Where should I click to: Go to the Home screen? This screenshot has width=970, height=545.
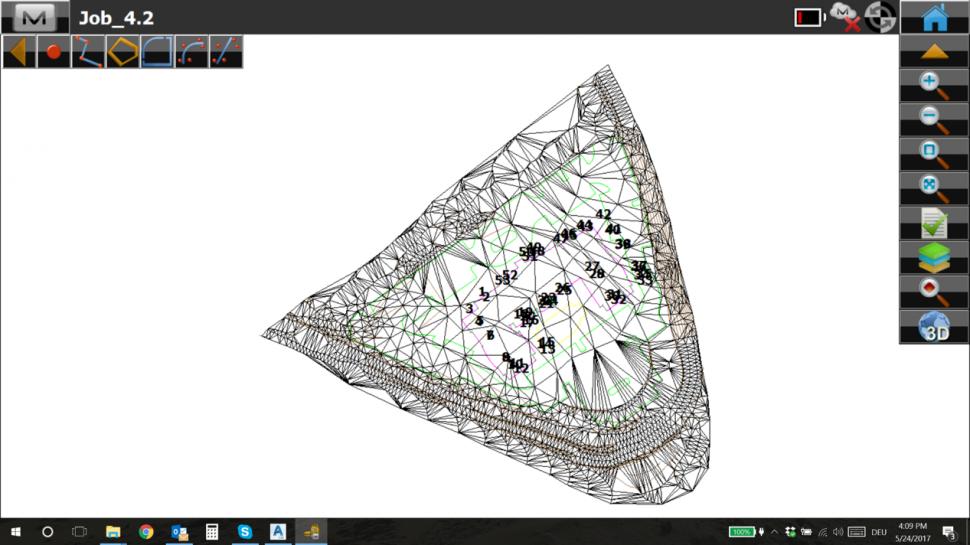934,17
